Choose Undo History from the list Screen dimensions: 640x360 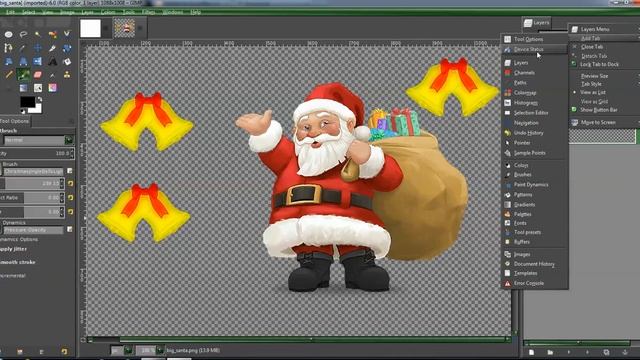(534, 133)
